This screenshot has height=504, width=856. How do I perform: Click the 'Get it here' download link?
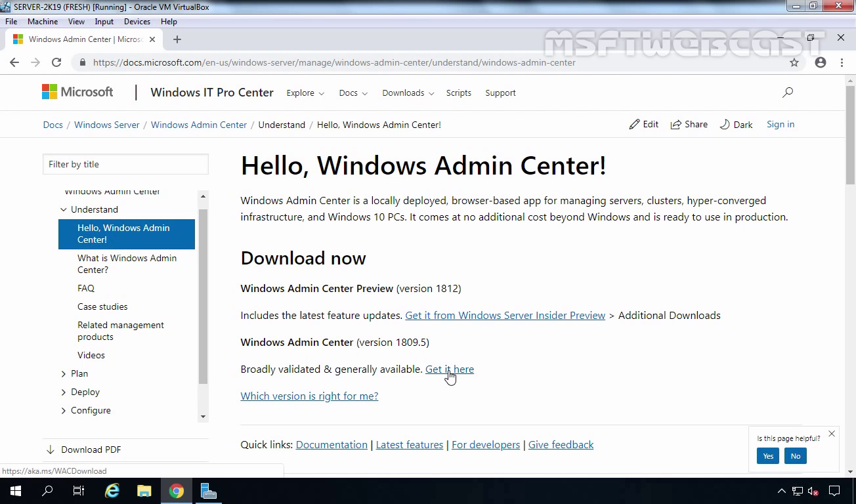point(450,369)
